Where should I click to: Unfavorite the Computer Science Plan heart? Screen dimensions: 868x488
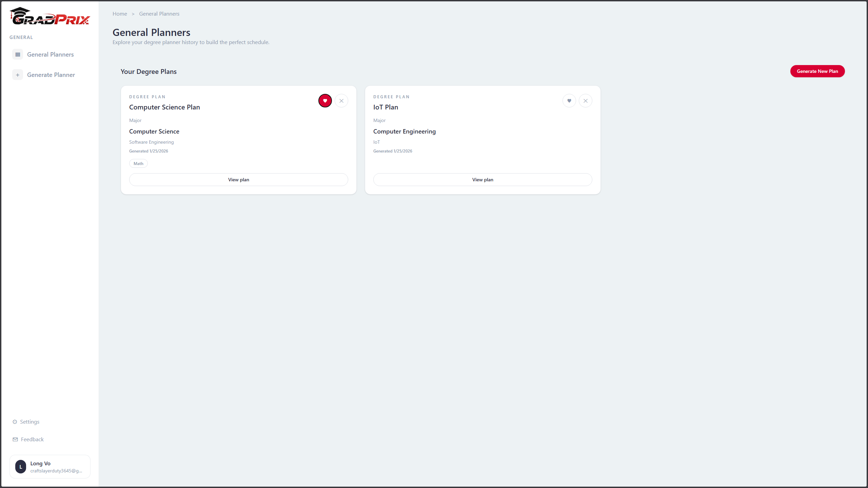click(x=325, y=101)
